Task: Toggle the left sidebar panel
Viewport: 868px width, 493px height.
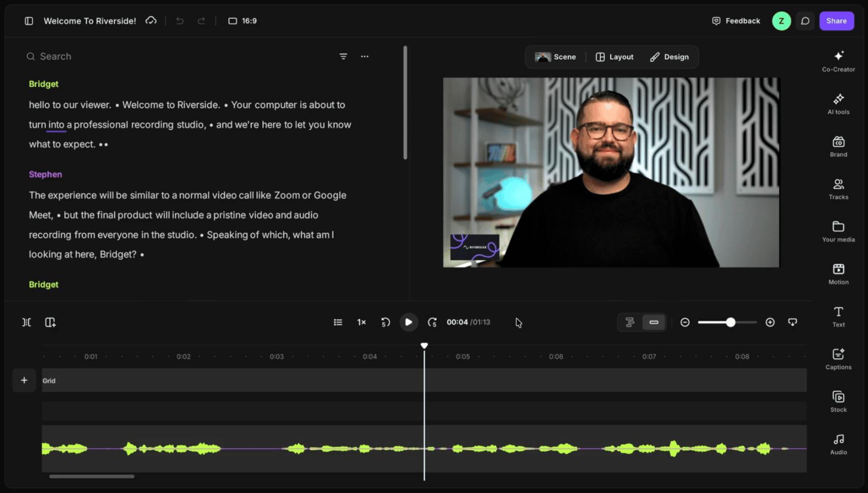Action: click(x=29, y=21)
